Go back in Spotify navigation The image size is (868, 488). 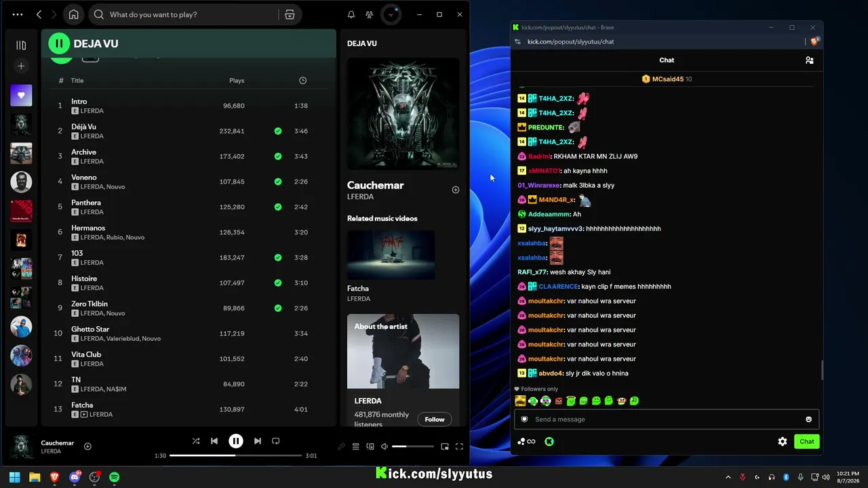[x=39, y=14]
